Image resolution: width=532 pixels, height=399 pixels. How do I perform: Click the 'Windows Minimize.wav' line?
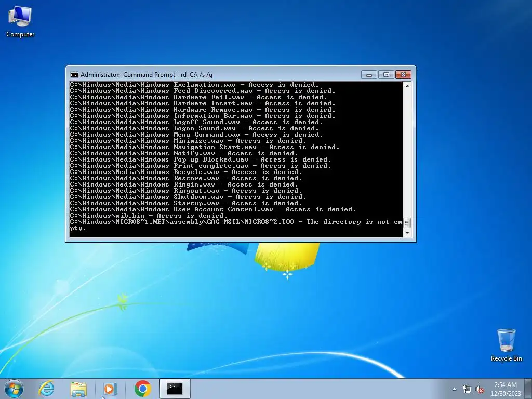(188, 141)
